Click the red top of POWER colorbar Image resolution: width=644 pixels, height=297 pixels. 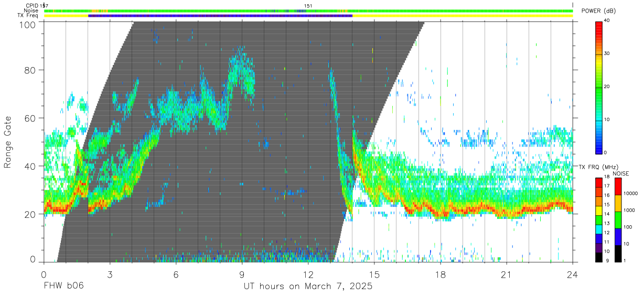[x=599, y=25]
